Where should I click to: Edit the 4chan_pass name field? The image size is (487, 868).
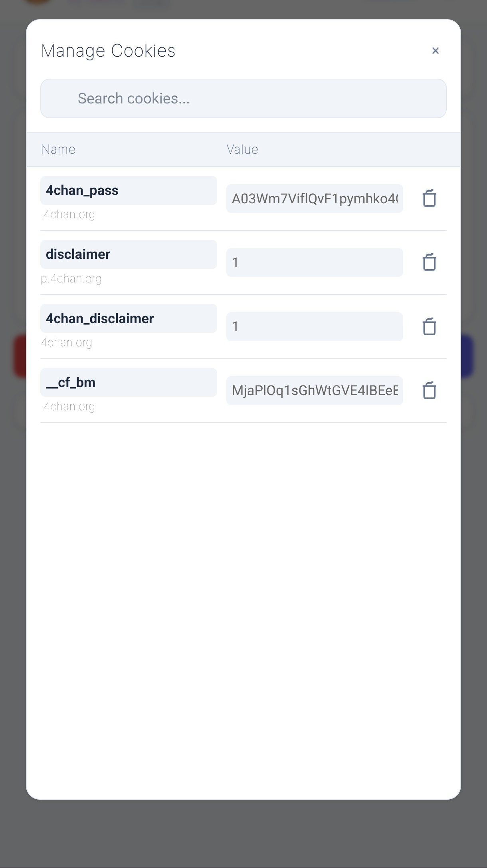point(129,191)
